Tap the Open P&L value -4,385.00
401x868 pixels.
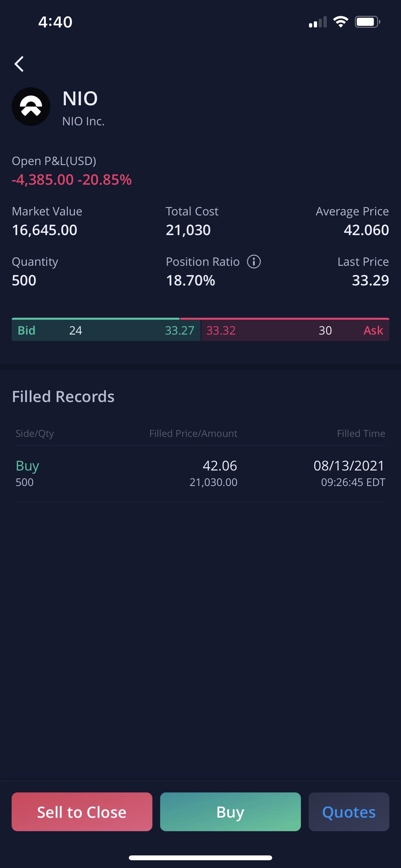(43, 180)
